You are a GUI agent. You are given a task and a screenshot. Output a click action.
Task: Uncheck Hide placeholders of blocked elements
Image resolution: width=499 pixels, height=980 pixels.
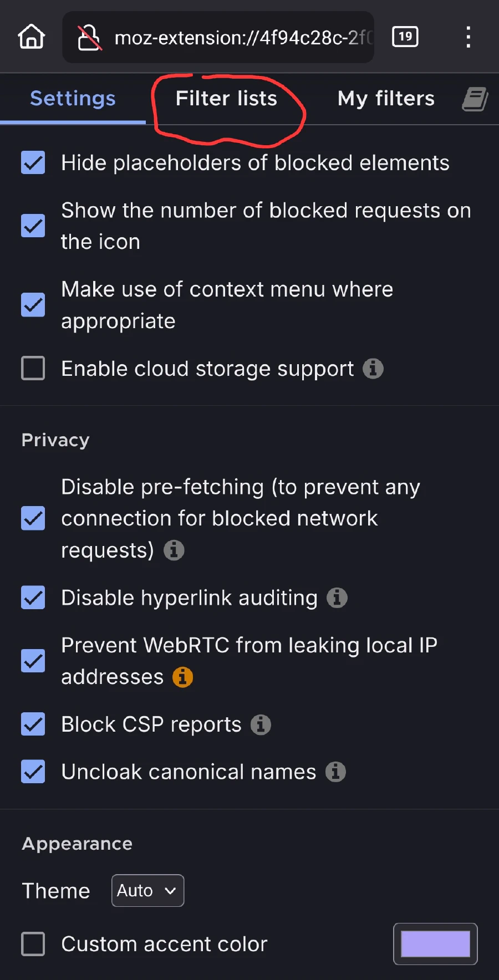coord(33,162)
